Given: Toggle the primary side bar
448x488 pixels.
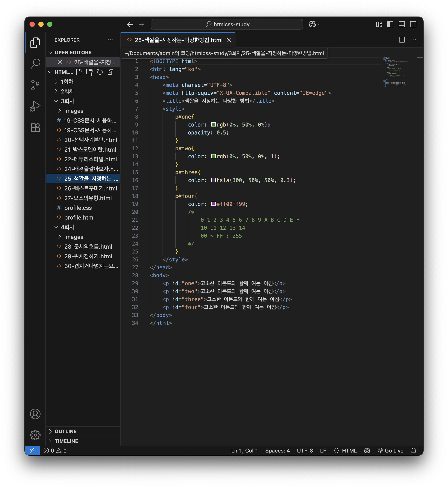Looking at the screenshot, I should pyautogui.click(x=390, y=24).
